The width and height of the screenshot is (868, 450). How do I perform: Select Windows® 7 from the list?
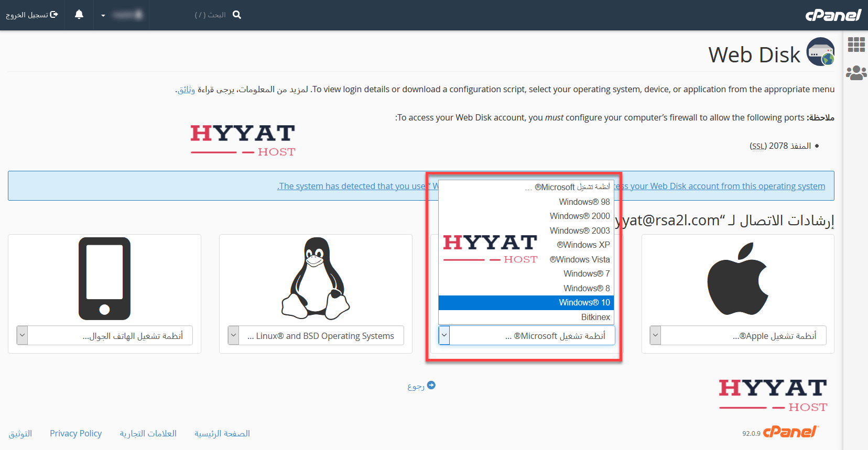(525, 273)
